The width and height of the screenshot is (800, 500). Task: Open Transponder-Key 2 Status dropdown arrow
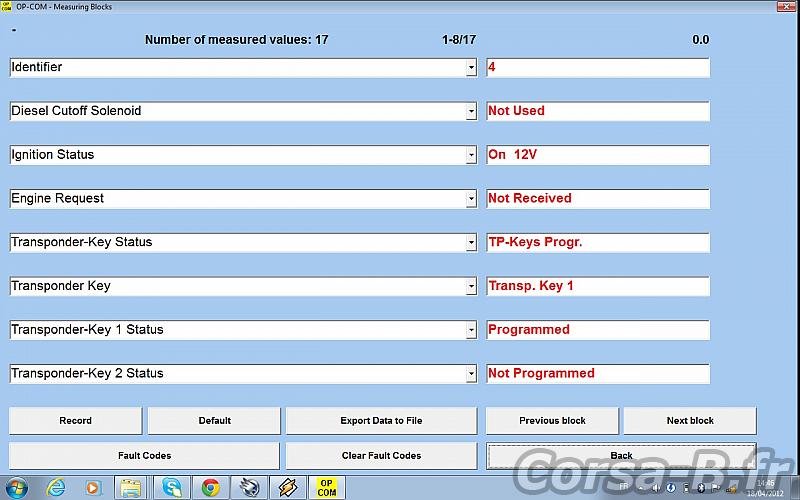[x=471, y=374]
